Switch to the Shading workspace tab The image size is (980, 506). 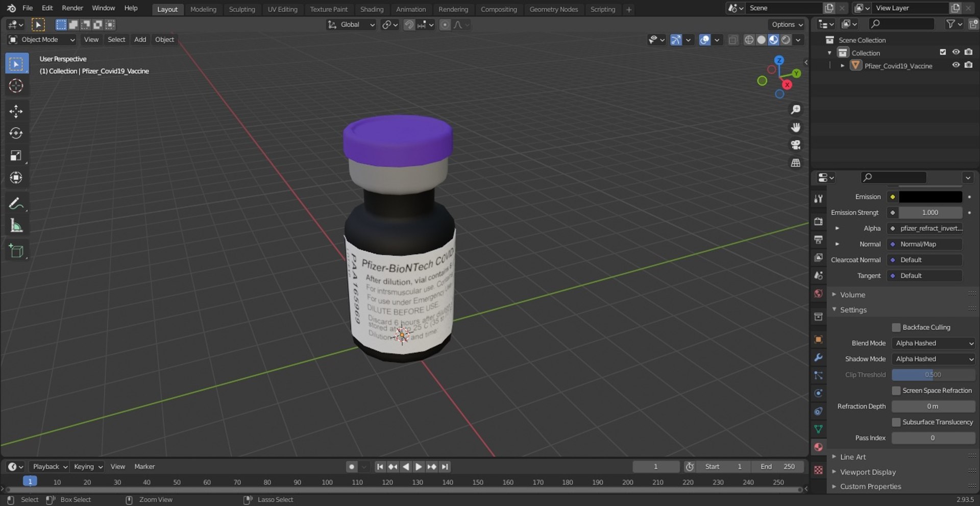tap(372, 9)
